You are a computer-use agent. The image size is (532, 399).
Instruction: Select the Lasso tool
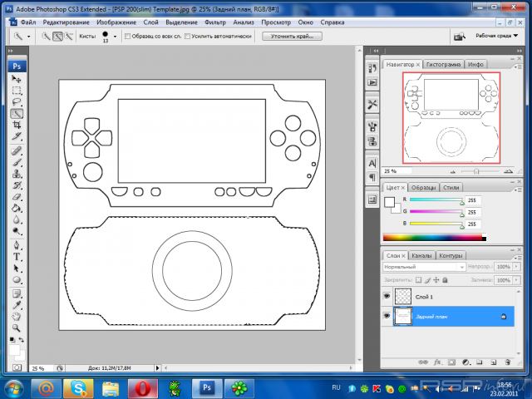(17, 101)
